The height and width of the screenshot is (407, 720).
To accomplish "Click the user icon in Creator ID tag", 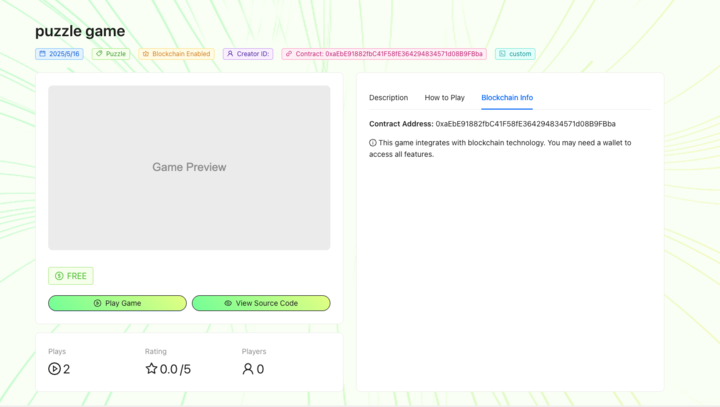I will (230, 54).
